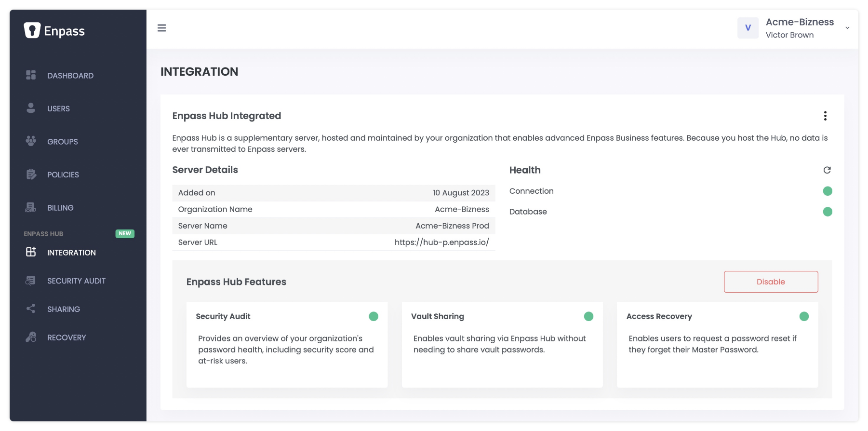868x431 pixels.
Task: Click the Groups sidebar icon
Action: [31, 141]
